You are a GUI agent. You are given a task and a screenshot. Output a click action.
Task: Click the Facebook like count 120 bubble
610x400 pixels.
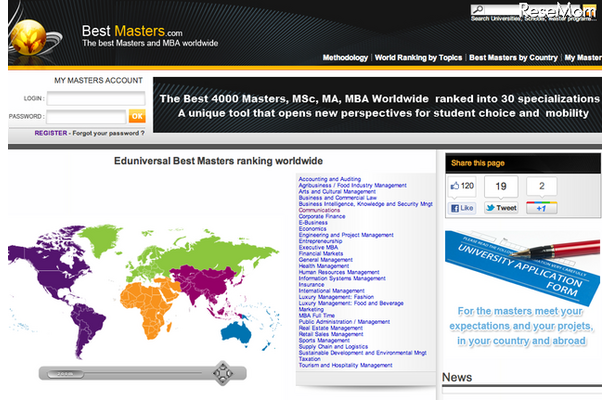[462, 186]
